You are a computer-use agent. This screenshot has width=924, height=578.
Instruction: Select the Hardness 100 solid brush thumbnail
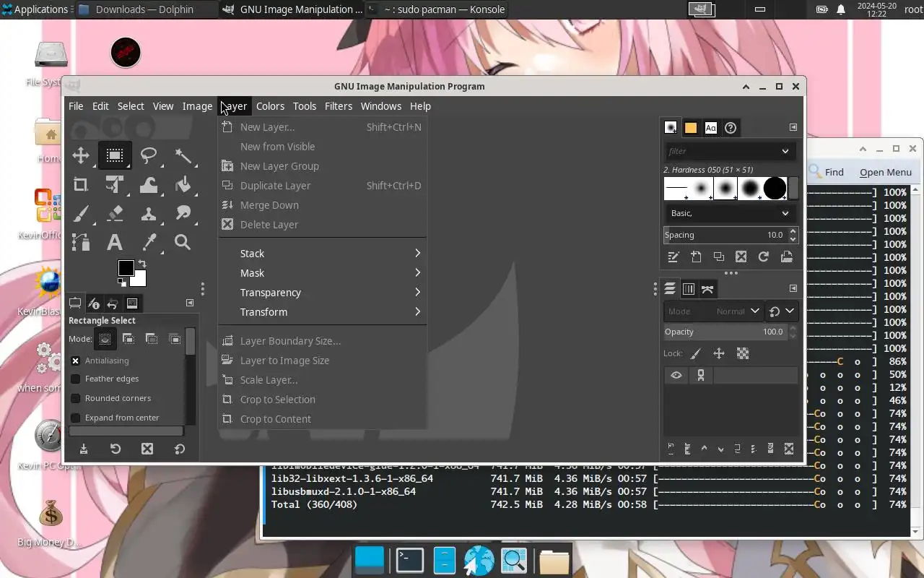coord(775,188)
